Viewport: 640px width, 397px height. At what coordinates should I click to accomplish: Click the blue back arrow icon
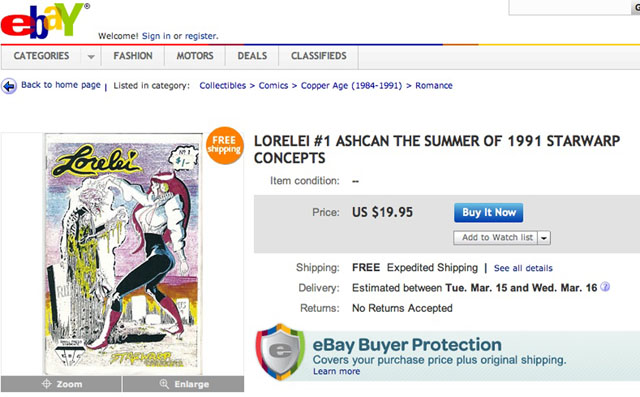tap(9, 86)
